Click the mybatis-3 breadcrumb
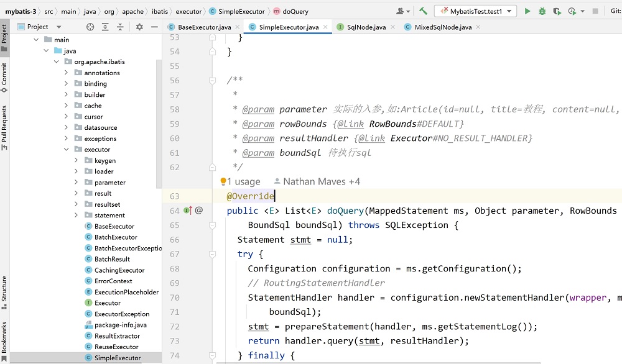The height and width of the screenshot is (364, 622). (21, 11)
